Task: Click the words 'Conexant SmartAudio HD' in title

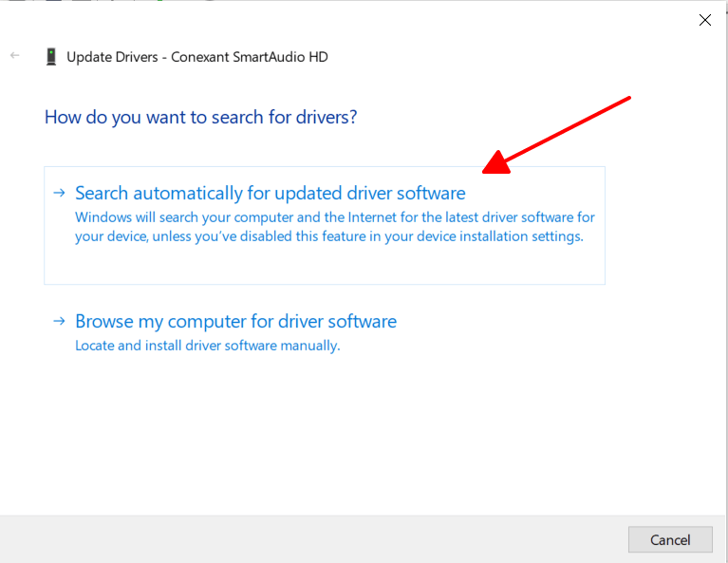Action: click(250, 57)
